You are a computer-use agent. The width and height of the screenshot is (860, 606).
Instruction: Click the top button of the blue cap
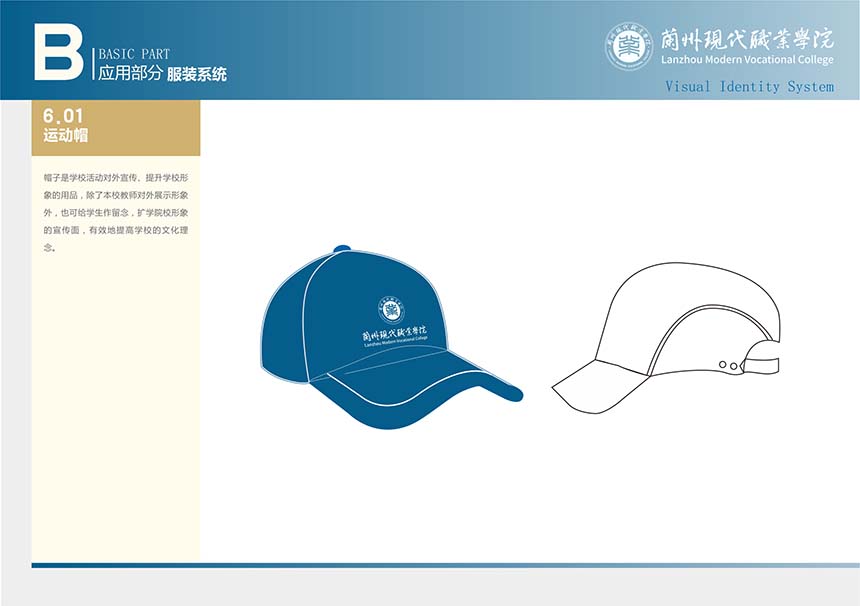coord(342,246)
